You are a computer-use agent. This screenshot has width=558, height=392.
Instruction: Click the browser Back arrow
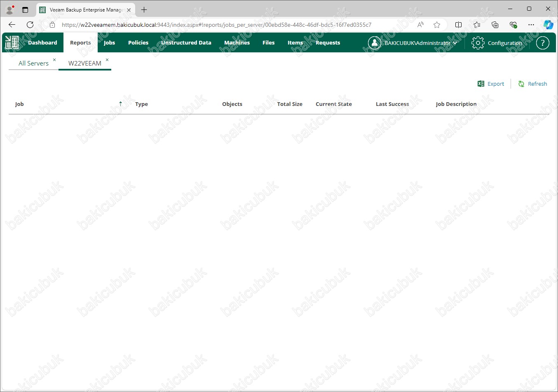[12, 25]
